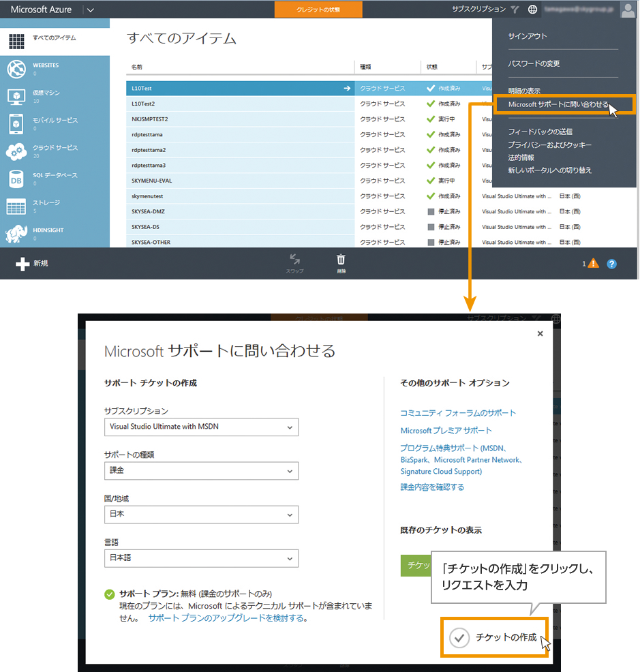This screenshot has height=672, width=640.
Task: Click the orange クレジットの状態 button
Action: click(318, 10)
